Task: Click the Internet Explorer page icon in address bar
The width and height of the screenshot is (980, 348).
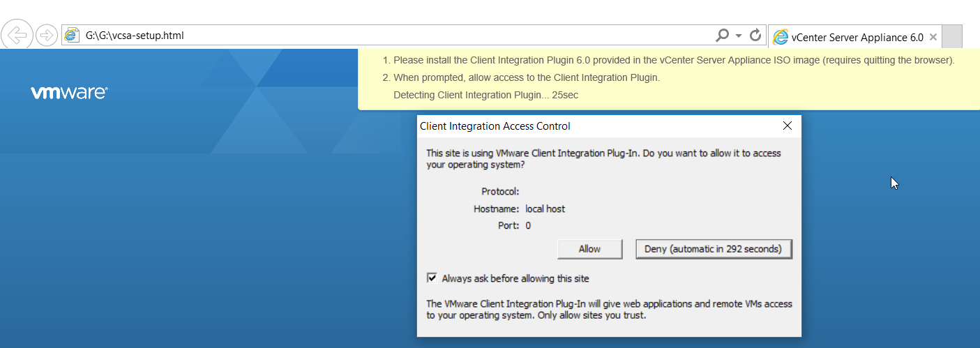Action: pyautogui.click(x=71, y=36)
